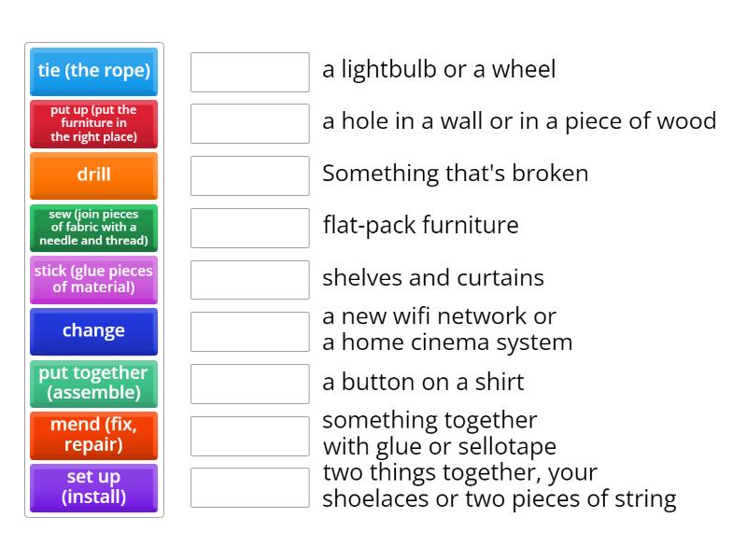Click the box next to 'flat-pack furniture'
This screenshot has height=560, width=747.
(x=248, y=227)
